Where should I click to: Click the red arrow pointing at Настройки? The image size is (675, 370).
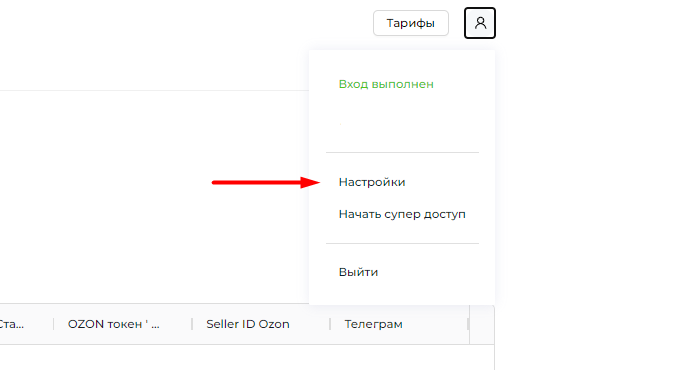click(x=266, y=183)
